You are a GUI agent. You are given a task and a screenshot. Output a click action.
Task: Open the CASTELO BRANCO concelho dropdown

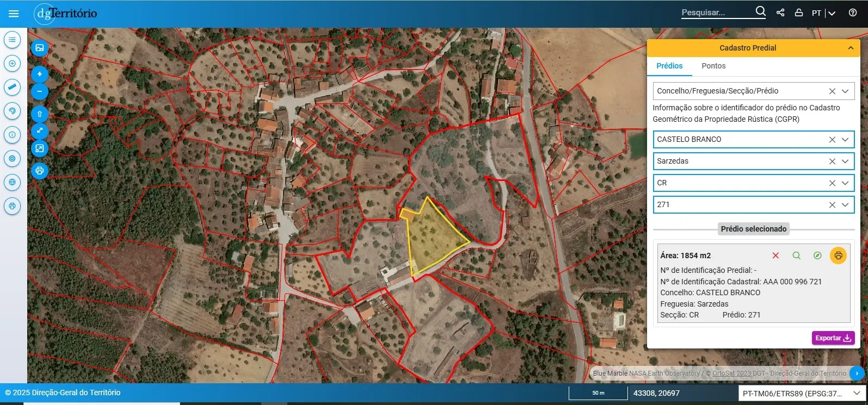[845, 139]
